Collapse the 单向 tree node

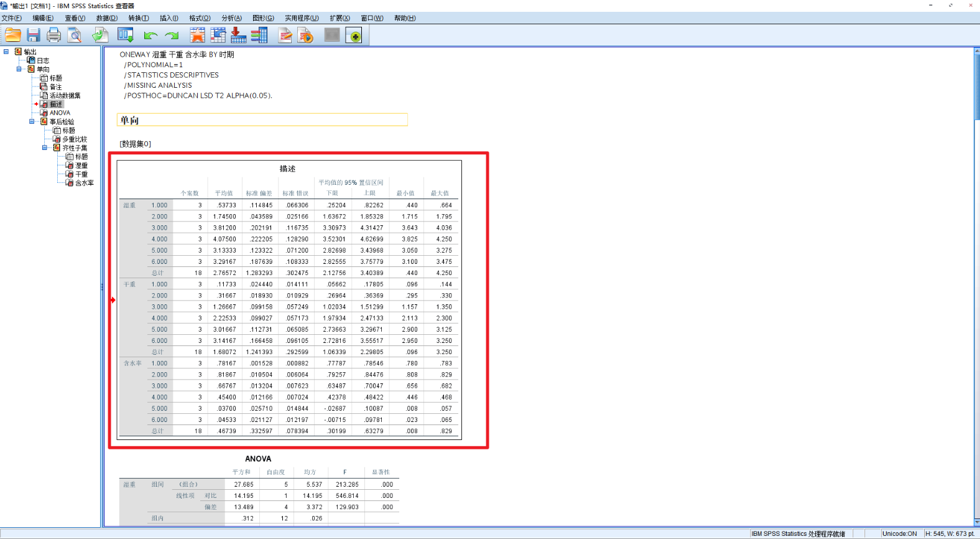(x=19, y=69)
